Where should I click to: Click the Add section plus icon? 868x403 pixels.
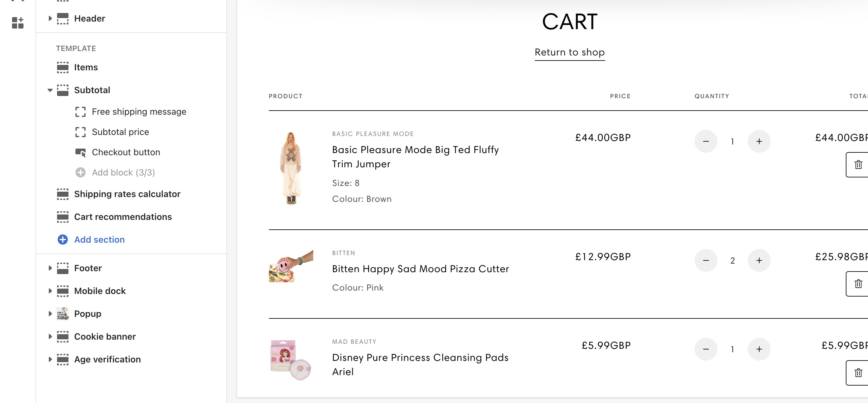click(x=63, y=240)
